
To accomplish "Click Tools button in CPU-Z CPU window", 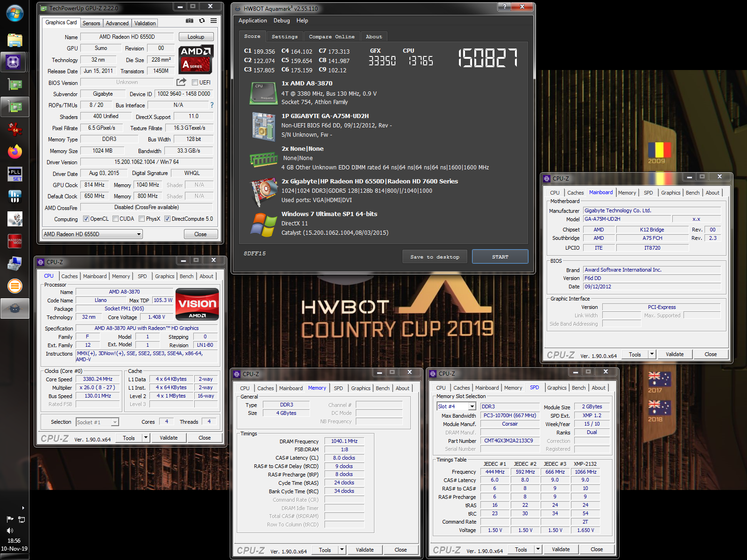I will (129, 438).
